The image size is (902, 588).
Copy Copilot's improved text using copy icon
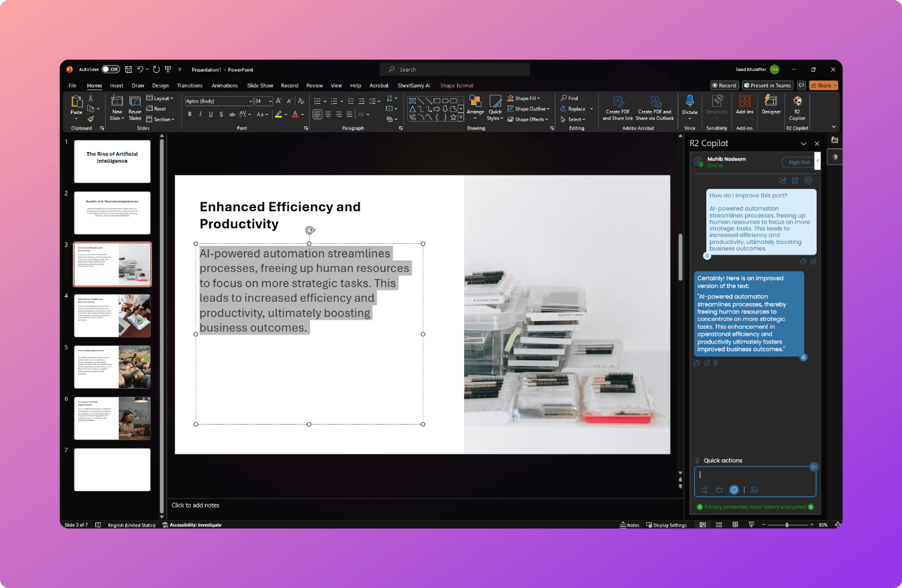pos(697,363)
